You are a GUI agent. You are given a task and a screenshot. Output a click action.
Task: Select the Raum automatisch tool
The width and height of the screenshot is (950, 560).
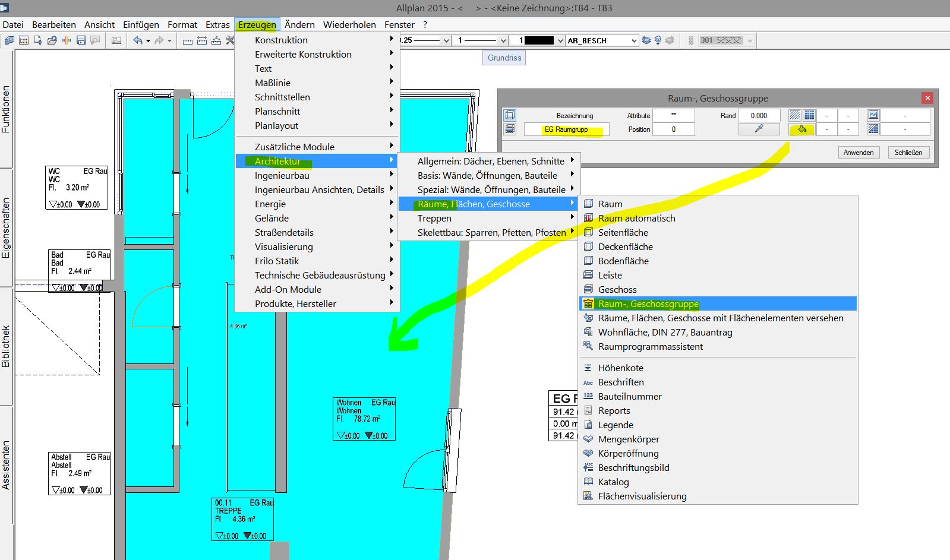636,218
